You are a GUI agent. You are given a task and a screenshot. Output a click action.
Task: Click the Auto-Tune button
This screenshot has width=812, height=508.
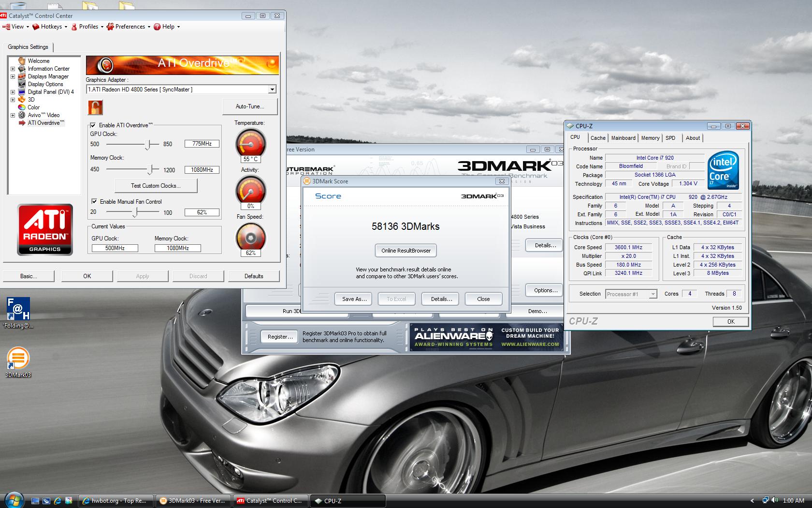click(250, 106)
